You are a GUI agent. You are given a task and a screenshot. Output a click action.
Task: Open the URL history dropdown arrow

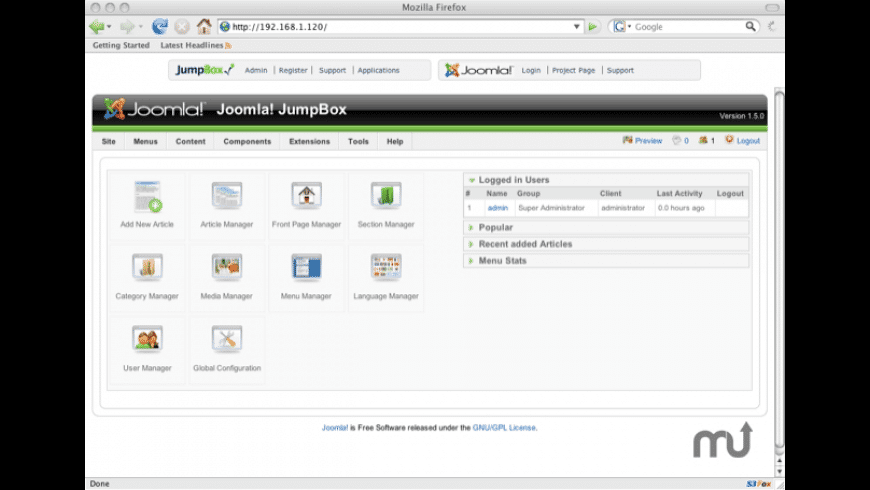pyautogui.click(x=576, y=26)
